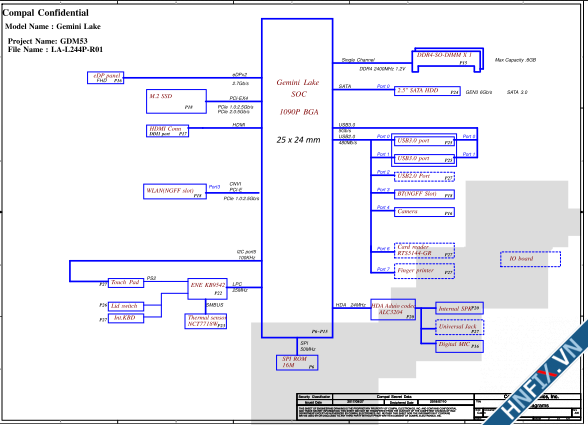Select the DDR4-SO-DIMM X 1 block
This screenshot has width=588, height=425.
pyautogui.click(x=447, y=60)
